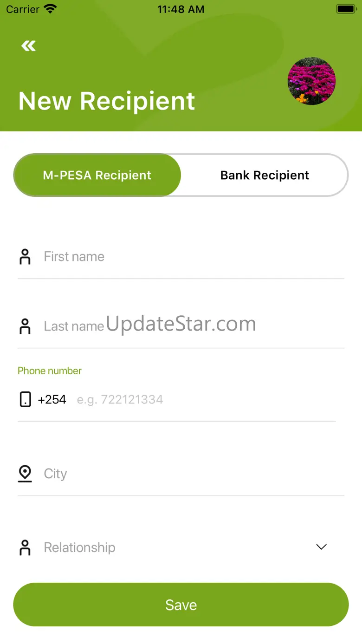Viewport: 362px width, 644px height.
Task: Tap the New Recipient page heading
Action: coord(107,101)
